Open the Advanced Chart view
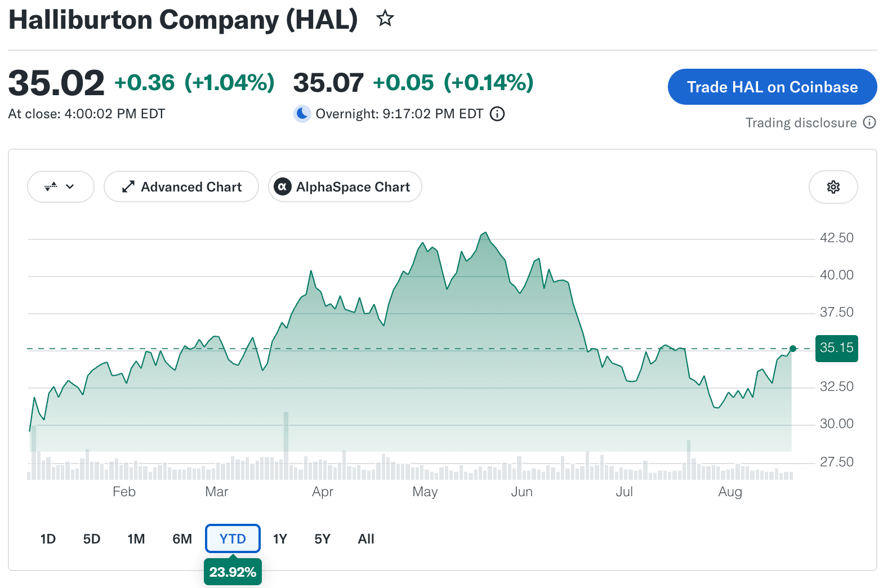The width and height of the screenshot is (883, 588). (181, 187)
